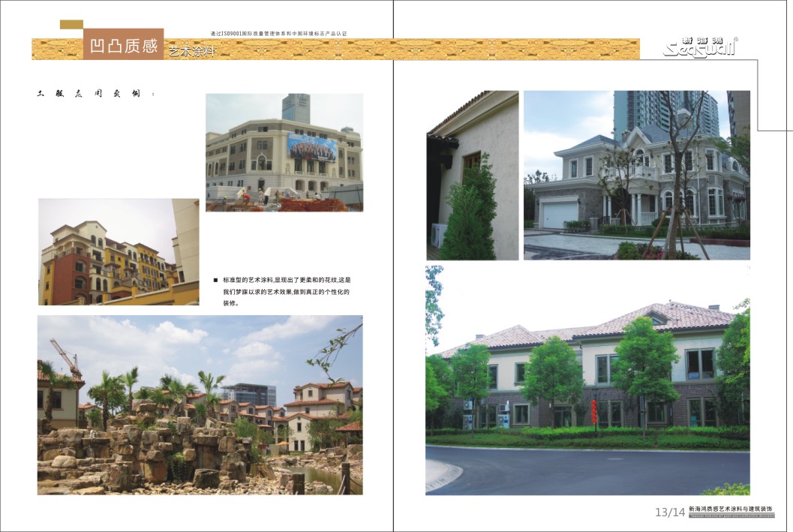Select the brown 凹凸质感 title block
793x532 pixels.
[x=123, y=45]
